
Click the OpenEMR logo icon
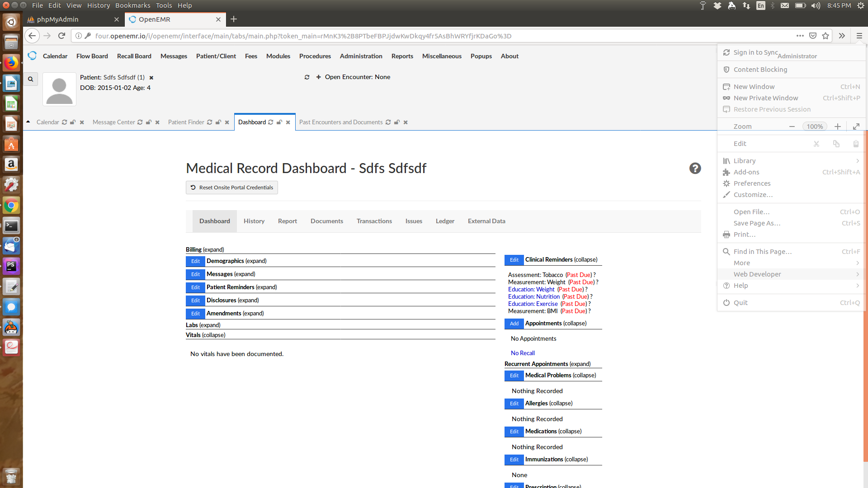[x=32, y=56]
